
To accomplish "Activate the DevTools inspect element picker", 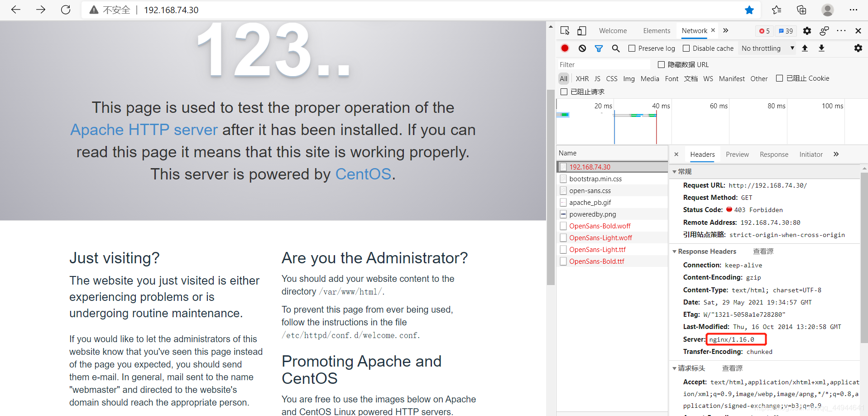I will 565,30.
